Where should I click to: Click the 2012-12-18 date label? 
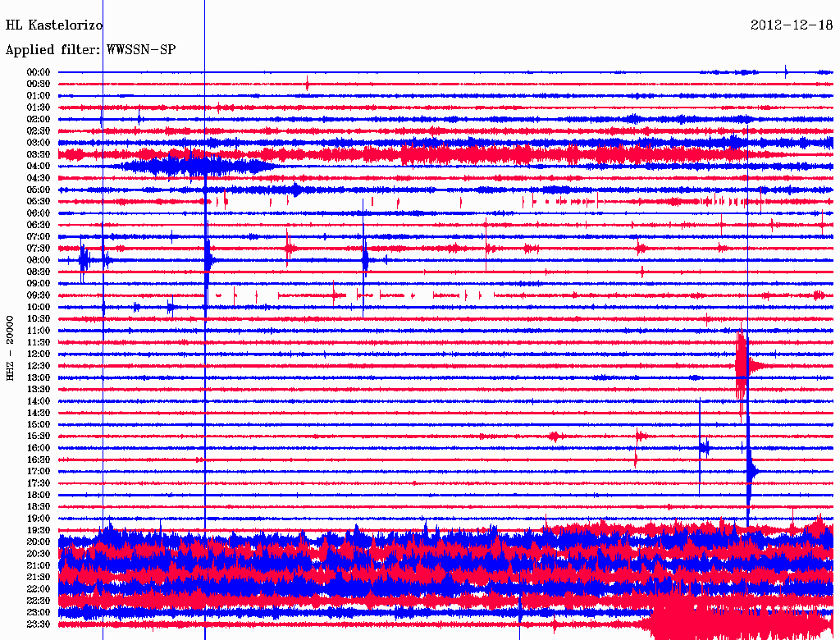pyautogui.click(x=791, y=25)
